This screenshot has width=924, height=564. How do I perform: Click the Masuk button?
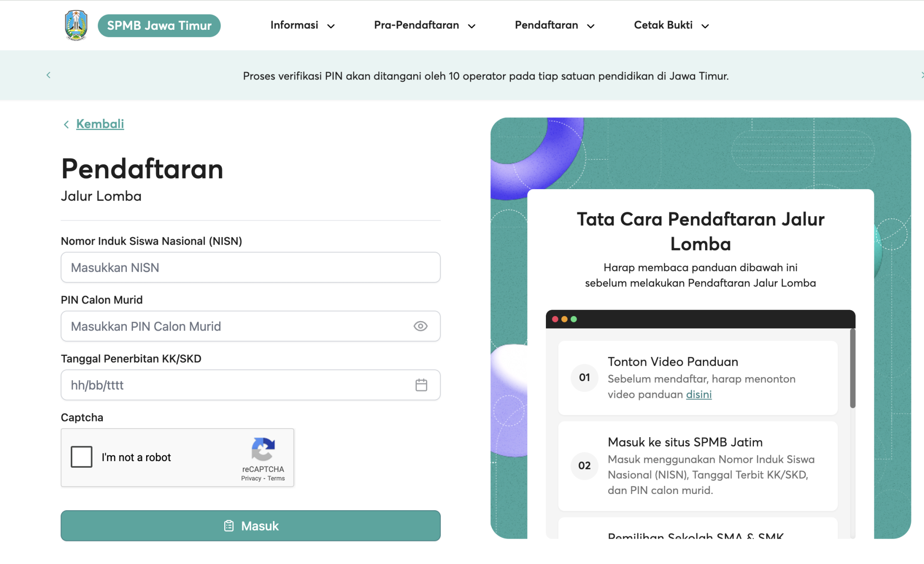(x=250, y=526)
